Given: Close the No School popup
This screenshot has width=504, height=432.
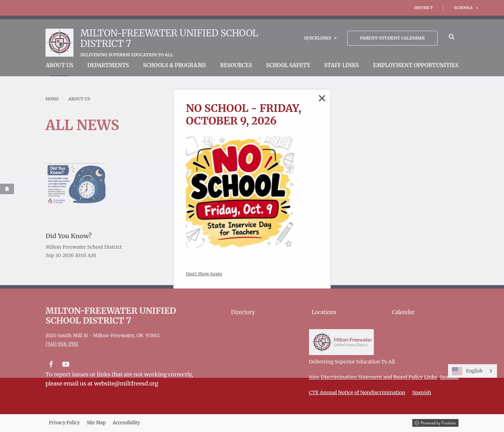Looking at the screenshot, I should coord(322,98).
